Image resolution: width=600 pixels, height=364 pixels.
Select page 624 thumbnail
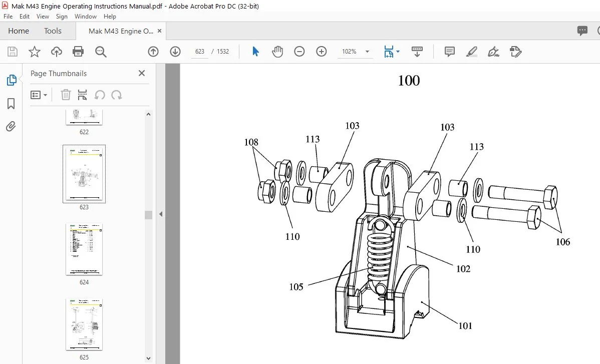click(84, 249)
